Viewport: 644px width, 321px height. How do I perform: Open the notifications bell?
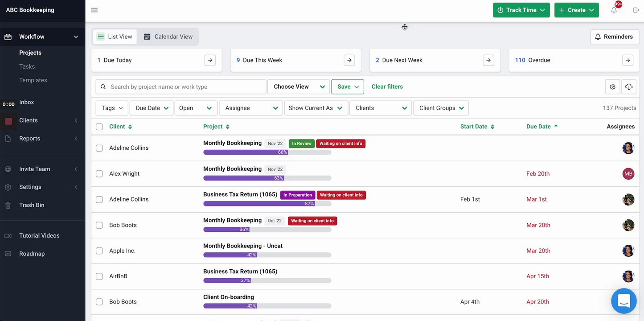614,10
